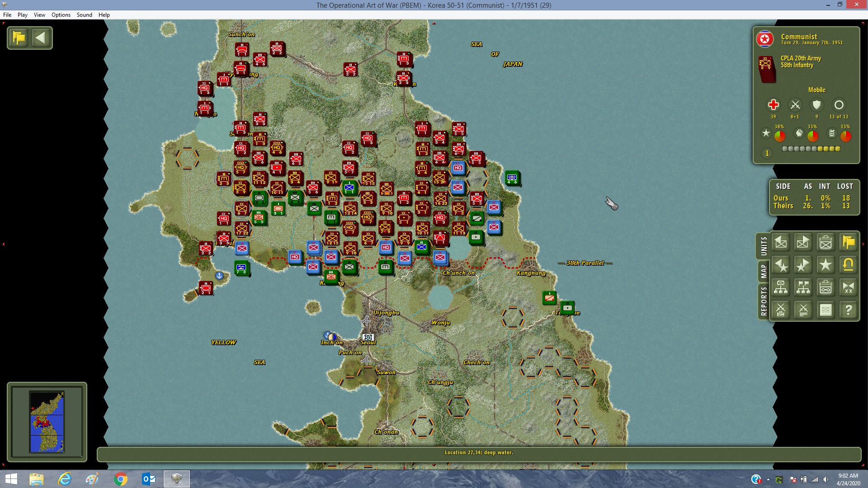Click the star proficiency icon
This screenshot has width=868, height=488.
766,133
